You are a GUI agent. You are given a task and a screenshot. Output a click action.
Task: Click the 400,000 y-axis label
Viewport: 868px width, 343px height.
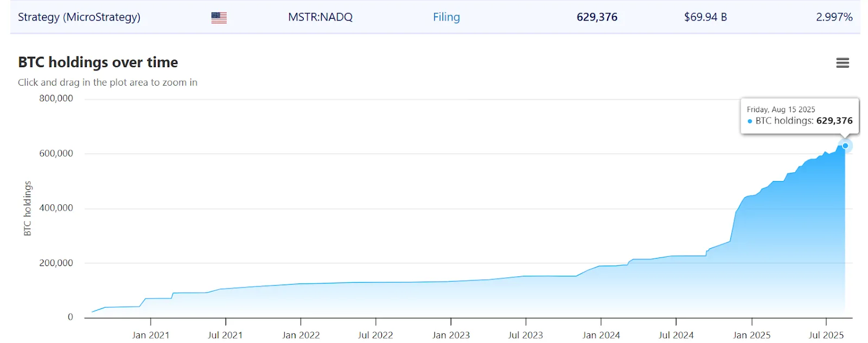(56, 208)
